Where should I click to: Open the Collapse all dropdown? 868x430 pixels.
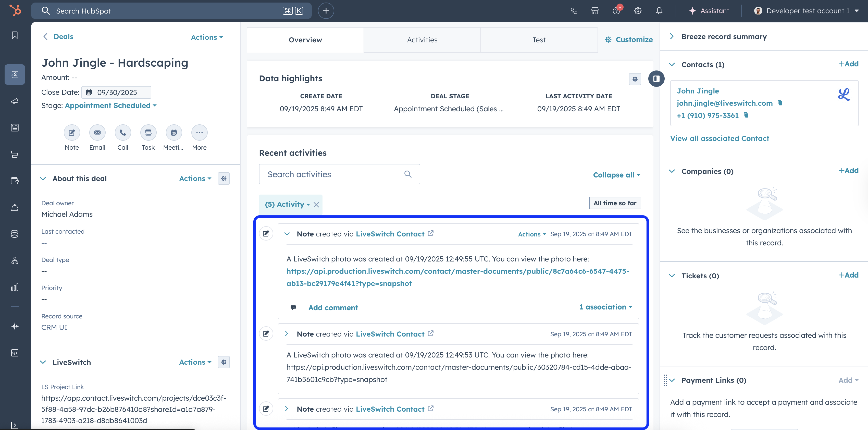tap(616, 175)
